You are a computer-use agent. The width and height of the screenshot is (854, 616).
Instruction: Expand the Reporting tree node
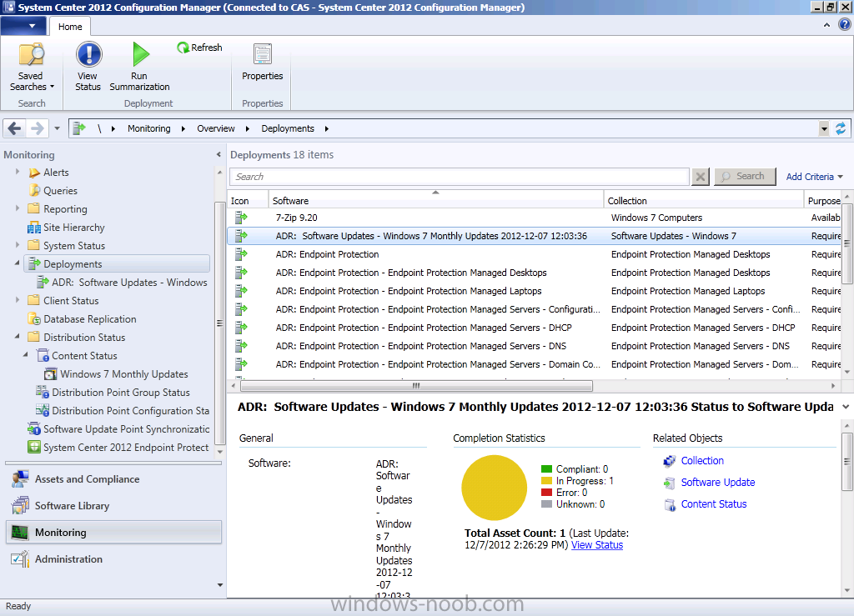pos(18,208)
